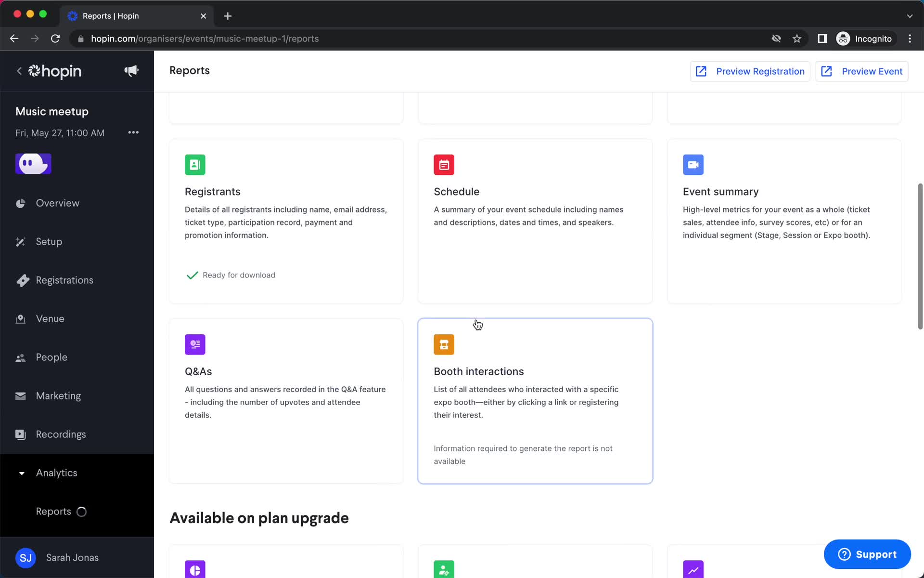The image size is (924, 578).
Task: Click the Preview Registration button
Action: [750, 71]
